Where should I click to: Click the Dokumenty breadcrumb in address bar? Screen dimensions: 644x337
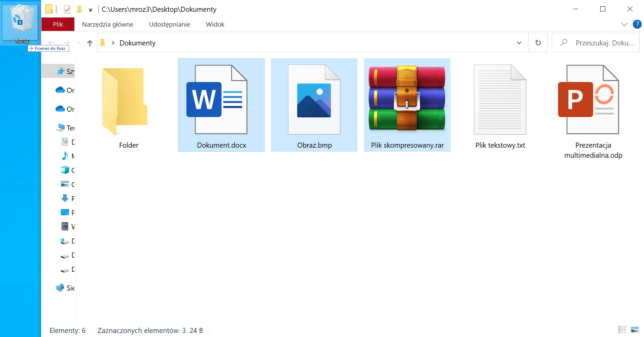pos(137,43)
